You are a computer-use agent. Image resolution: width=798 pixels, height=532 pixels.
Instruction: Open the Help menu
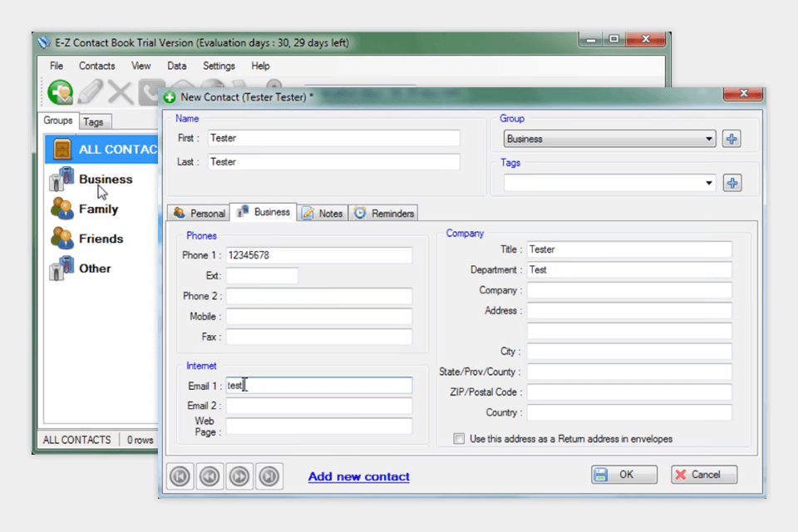tap(260, 66)
